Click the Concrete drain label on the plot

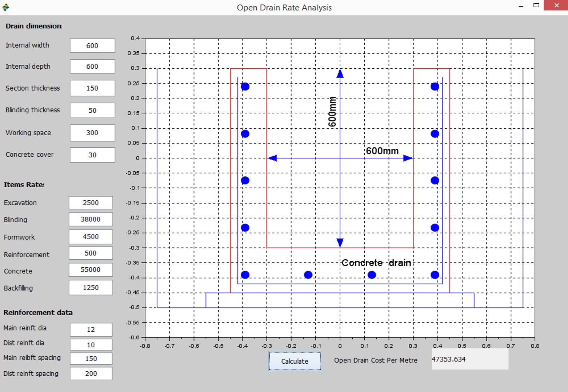click(x=376, y=263)
